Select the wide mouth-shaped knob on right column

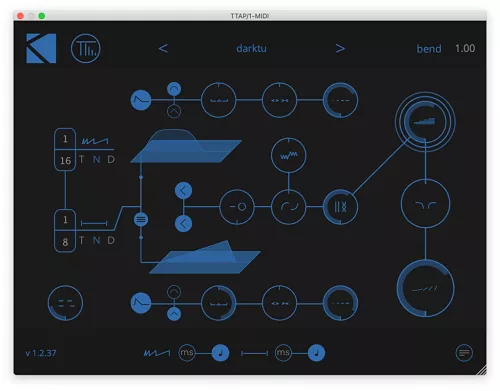pyautogui.click(x=425, y=204)
